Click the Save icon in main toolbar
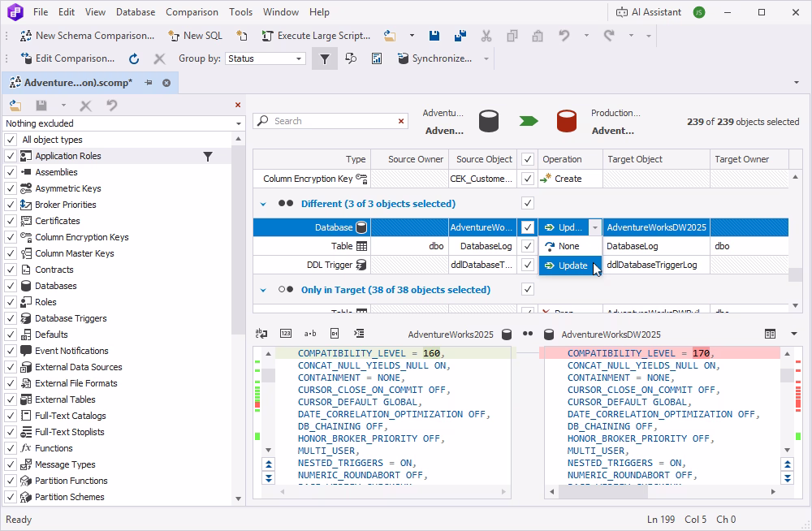The image size is (812, 531). pyautogui.click(x=434, y=36)
